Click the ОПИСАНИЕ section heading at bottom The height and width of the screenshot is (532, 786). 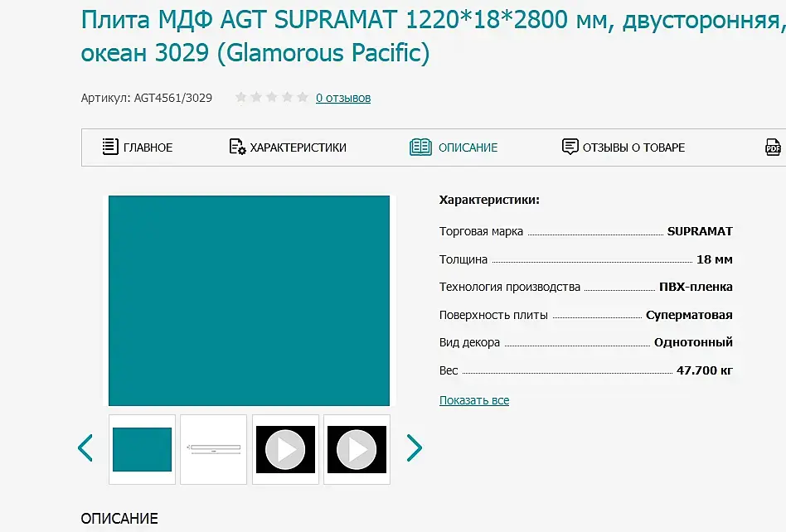[119, 519]
